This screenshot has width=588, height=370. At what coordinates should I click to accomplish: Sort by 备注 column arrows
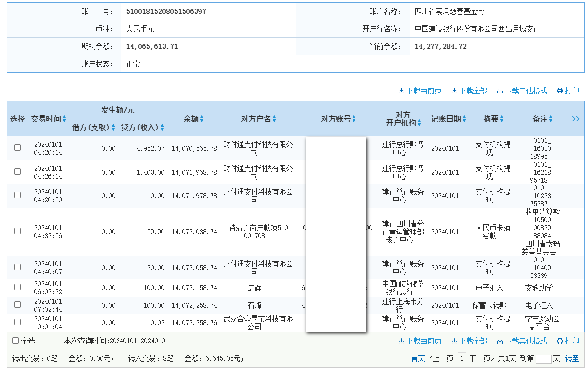pos(551,119)
